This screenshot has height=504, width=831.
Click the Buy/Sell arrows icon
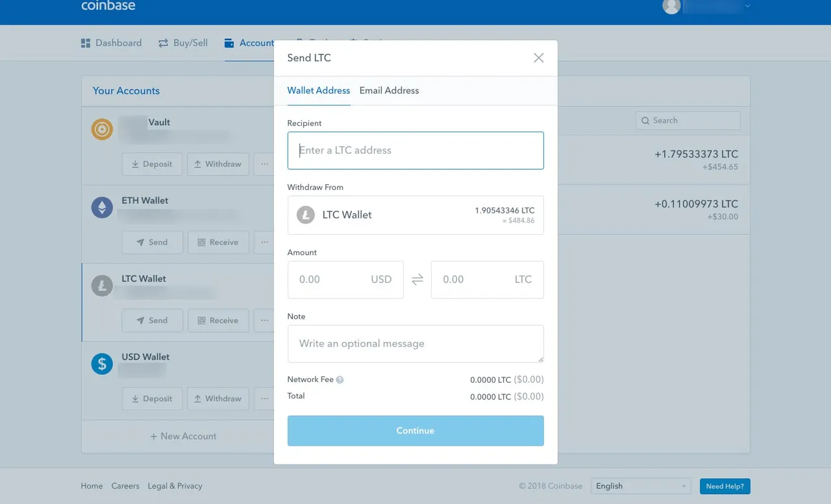point(163,43)
